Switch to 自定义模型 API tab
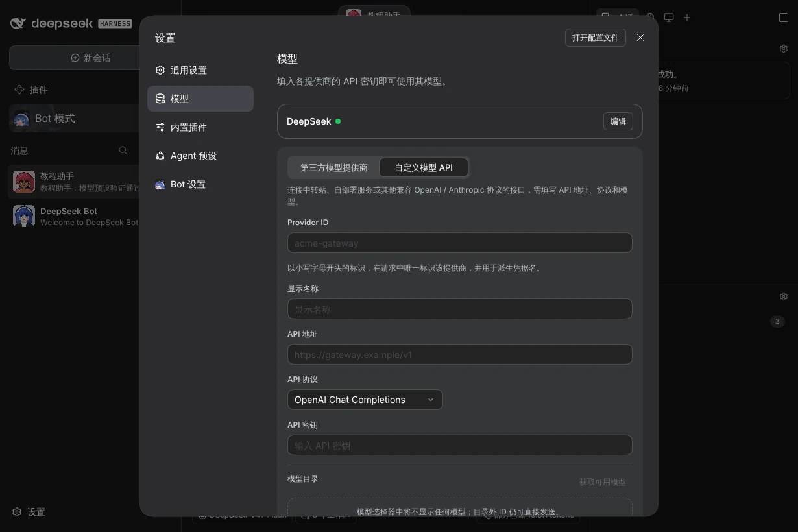798x532 pixels. 424,167
